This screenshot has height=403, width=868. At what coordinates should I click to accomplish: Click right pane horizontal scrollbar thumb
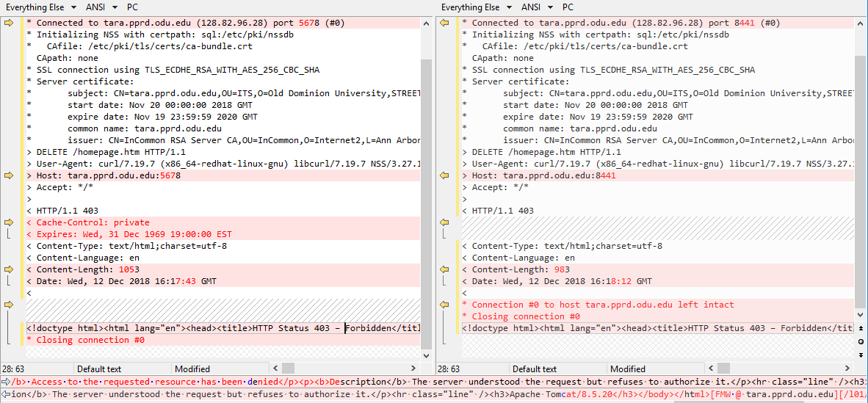click(x=723, y=368)
